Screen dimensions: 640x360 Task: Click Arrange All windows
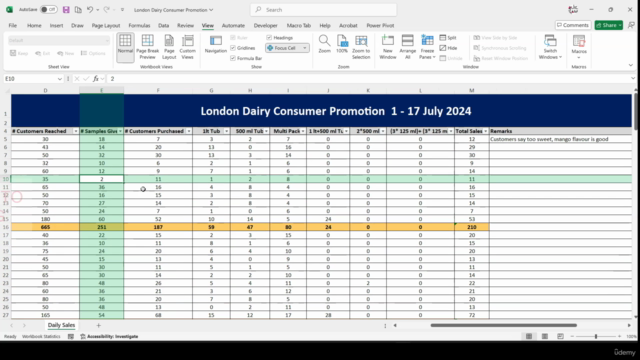coord(407,47)
